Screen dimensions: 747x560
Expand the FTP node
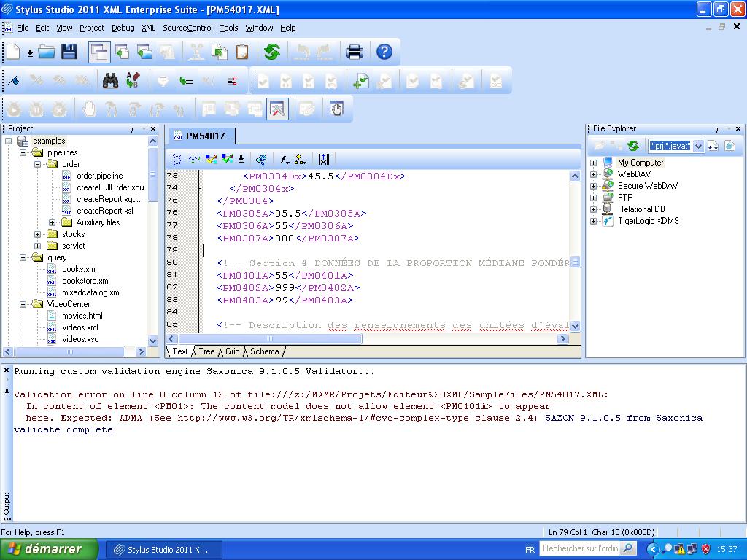point(593,198)
